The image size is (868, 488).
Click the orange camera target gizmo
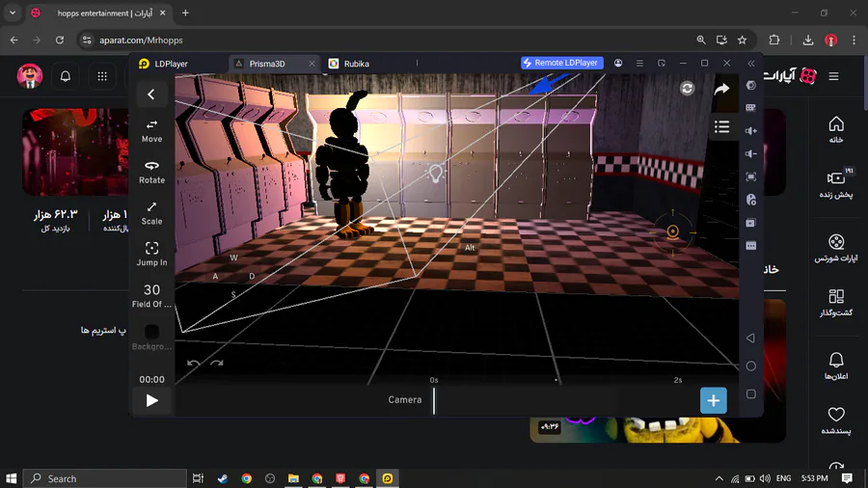(672, 231)
